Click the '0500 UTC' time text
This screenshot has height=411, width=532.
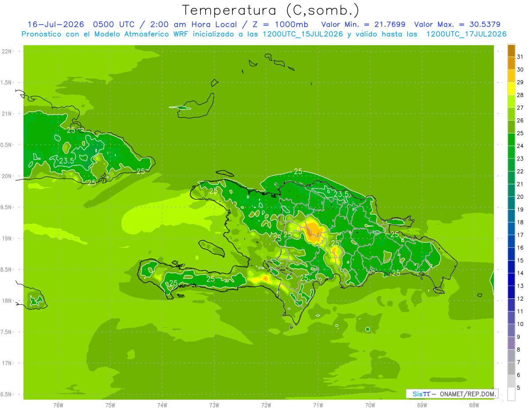coord(113,24)
